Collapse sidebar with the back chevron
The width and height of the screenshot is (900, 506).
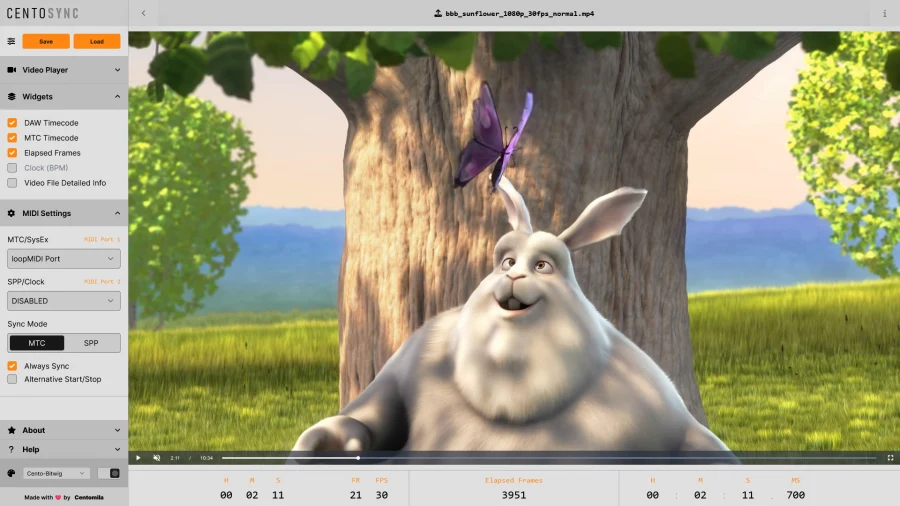pos(143,13)
